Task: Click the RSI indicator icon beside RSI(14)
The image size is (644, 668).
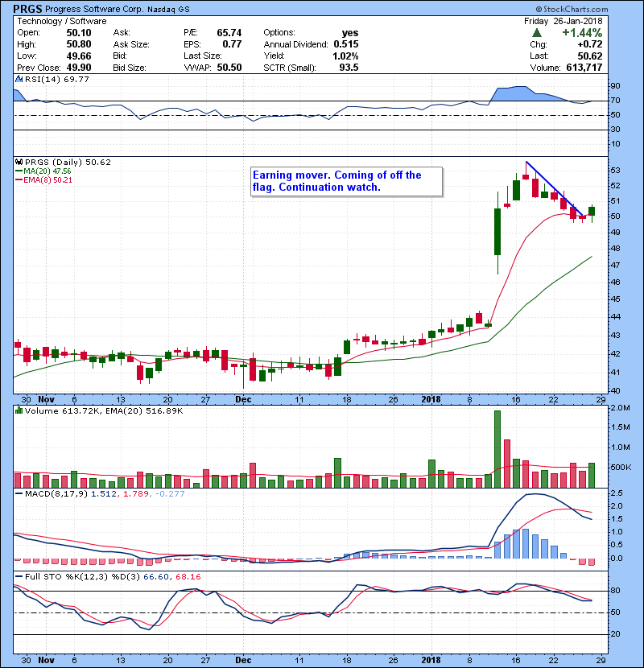Action: coord(19,79)
